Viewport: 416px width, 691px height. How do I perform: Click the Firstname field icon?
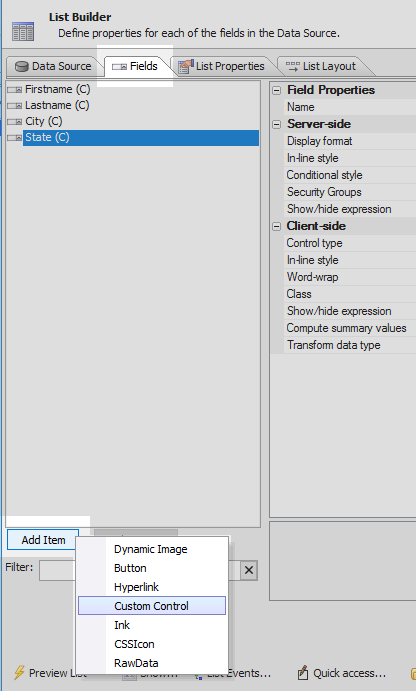(15, 90)
